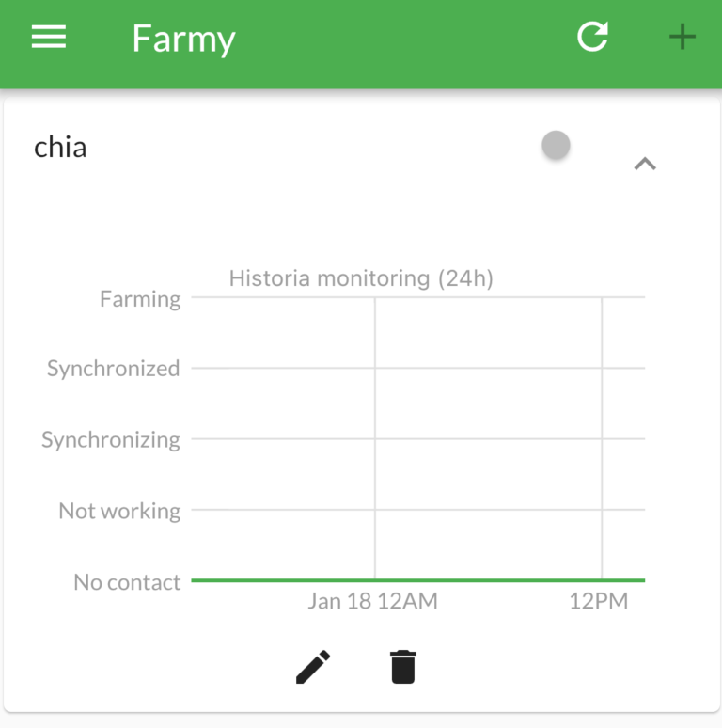Collapse the chia card with chevron
This screenshot has height=728, width=722.
(x=644, y=165)
